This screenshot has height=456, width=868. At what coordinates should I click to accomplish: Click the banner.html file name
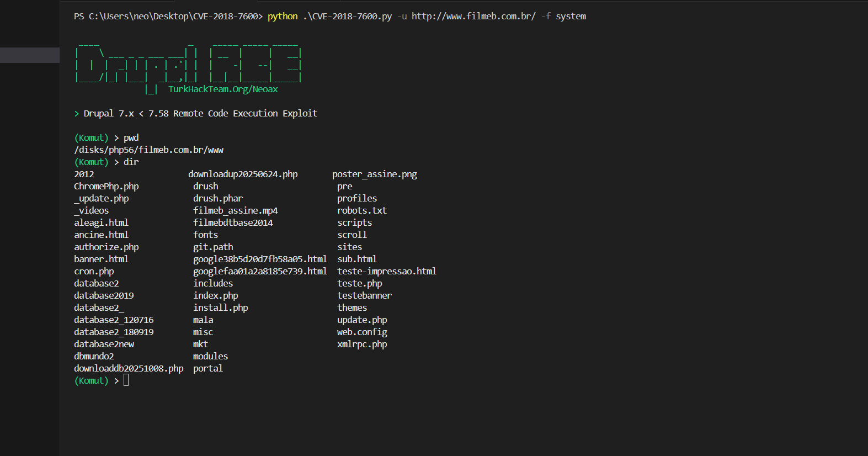[x=101, y=259]
